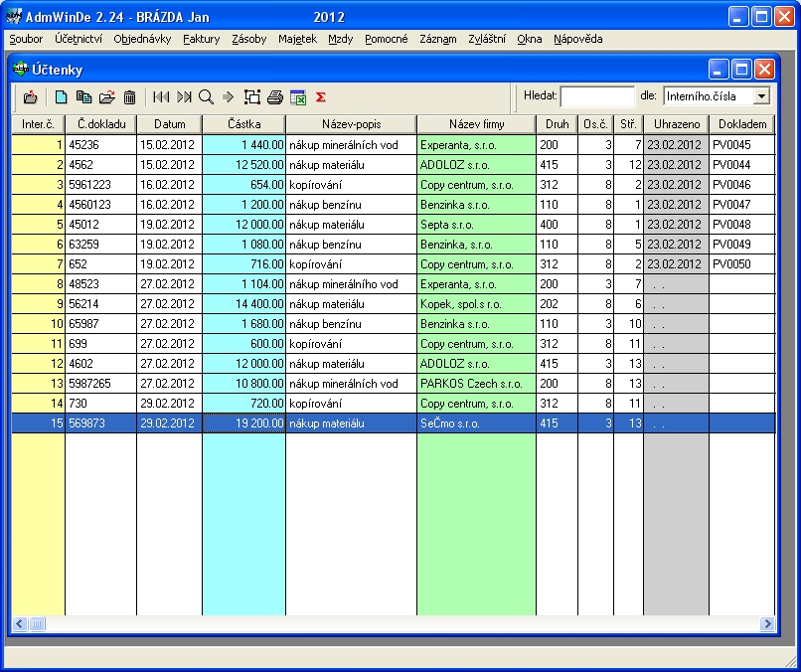
Task: Click the horizontal scrollbar thumb
Action: pos(37,623)
